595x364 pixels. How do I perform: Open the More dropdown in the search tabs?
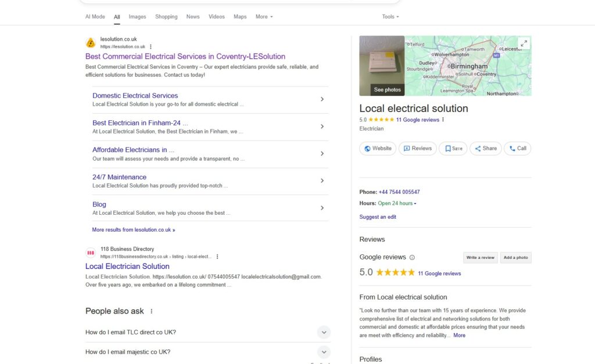tap(264, 17)
